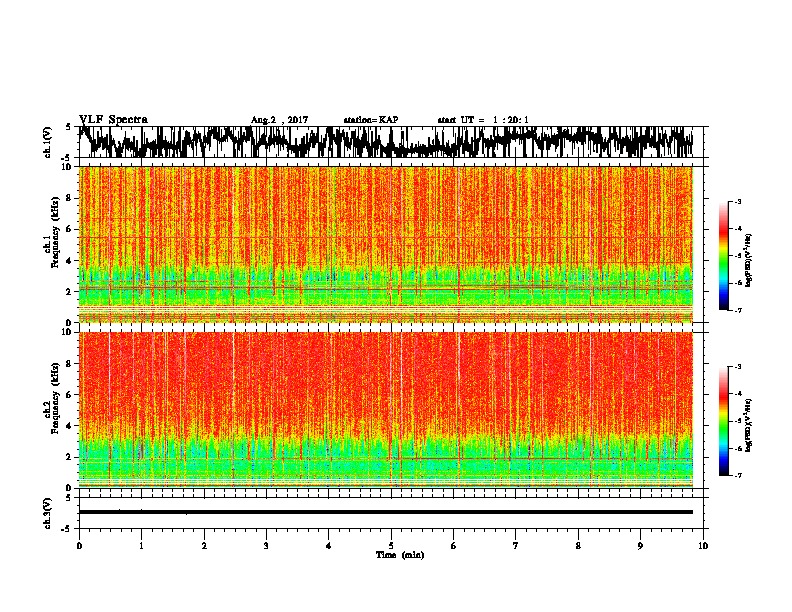Click the "-3" tick on ch.2 colorbar
Viewport: 792px width, 612px height.
point(737,367)
